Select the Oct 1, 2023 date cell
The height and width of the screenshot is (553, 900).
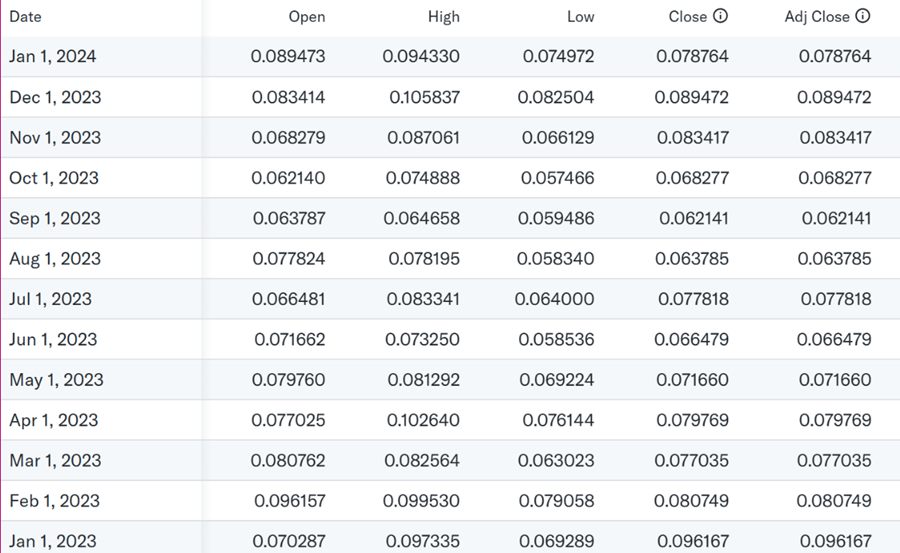pos(54,177)
